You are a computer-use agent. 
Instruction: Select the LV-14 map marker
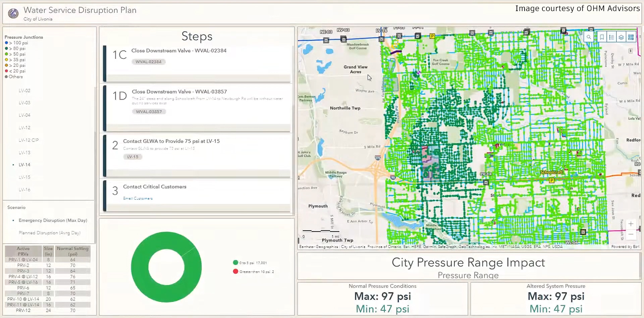[486, 182]
